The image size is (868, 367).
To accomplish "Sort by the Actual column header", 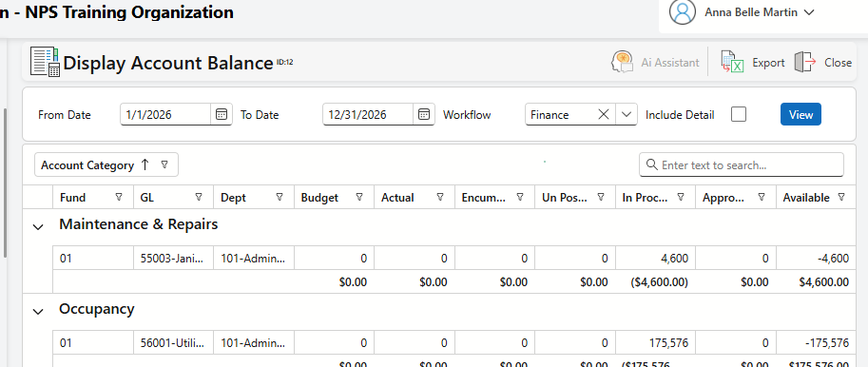I will [397, 198].
